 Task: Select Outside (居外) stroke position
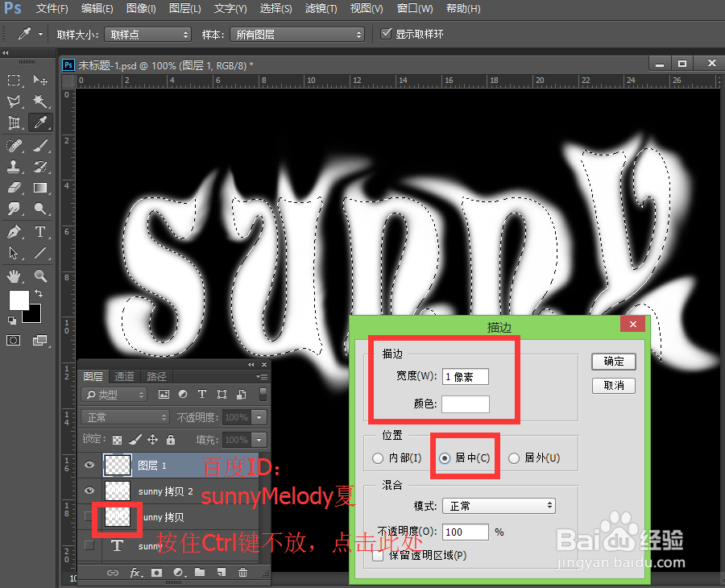pos(514,458)
